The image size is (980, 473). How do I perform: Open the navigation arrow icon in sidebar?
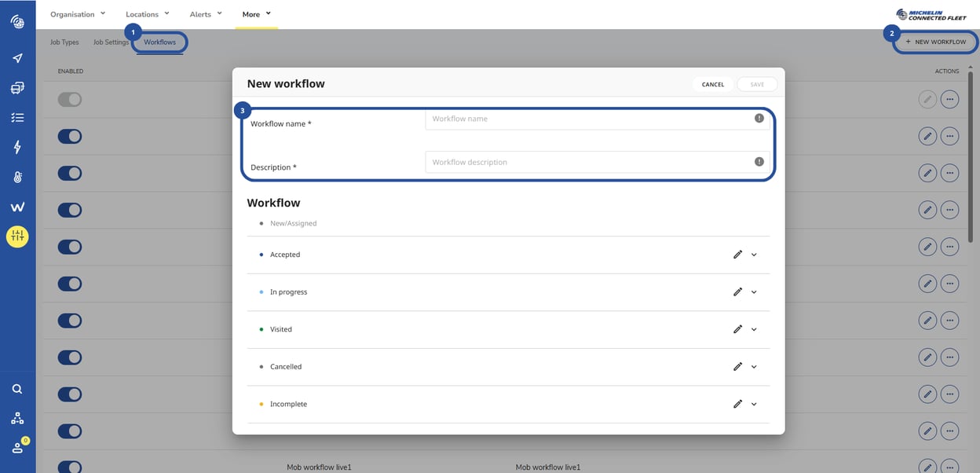(x=17, y=58)
